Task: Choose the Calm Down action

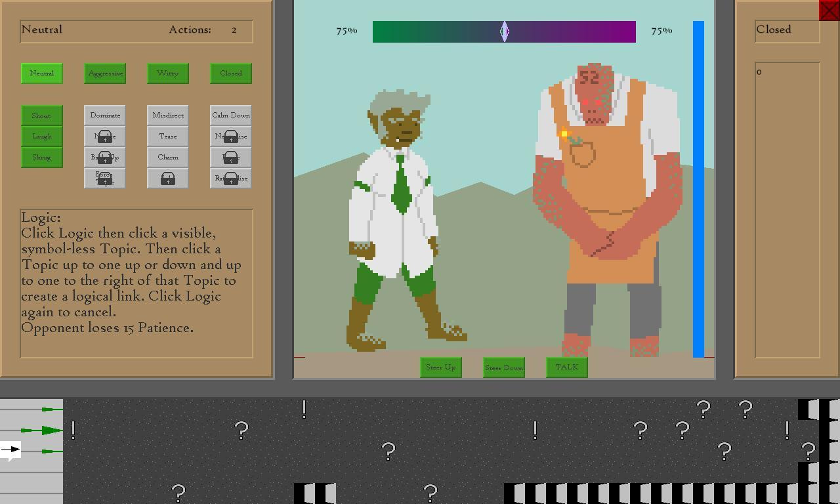Action: (231, 115)
